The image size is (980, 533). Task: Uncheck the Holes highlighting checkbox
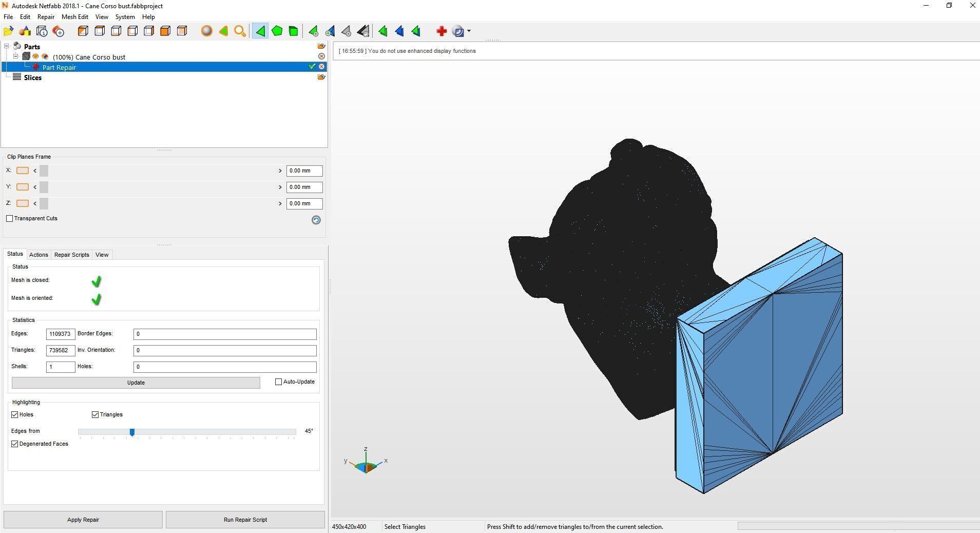tap(15, 414)
